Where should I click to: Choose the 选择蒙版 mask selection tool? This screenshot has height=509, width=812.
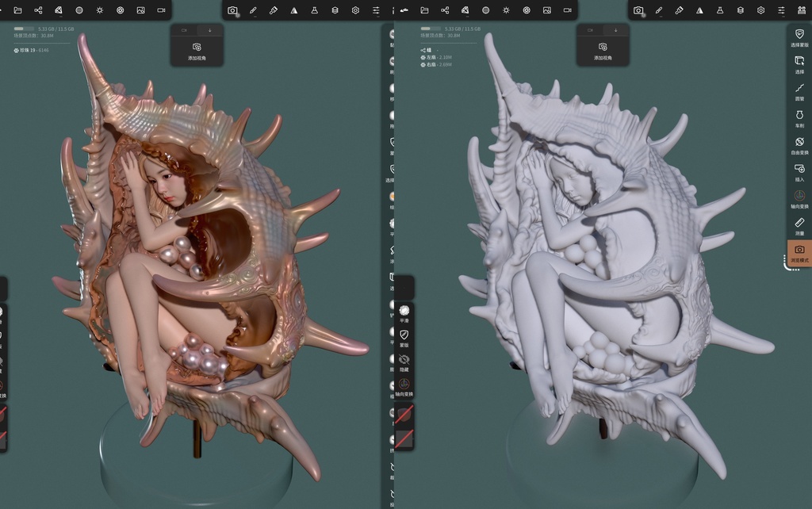pyautogui.click(x=799, y=36)
